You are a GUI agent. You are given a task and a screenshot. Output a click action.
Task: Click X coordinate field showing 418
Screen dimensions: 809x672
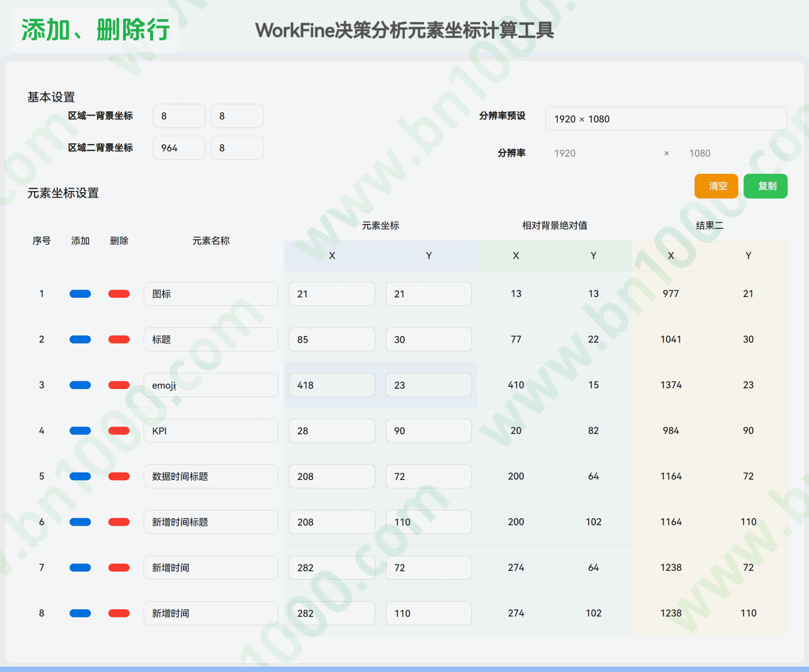tap(332, 385)
